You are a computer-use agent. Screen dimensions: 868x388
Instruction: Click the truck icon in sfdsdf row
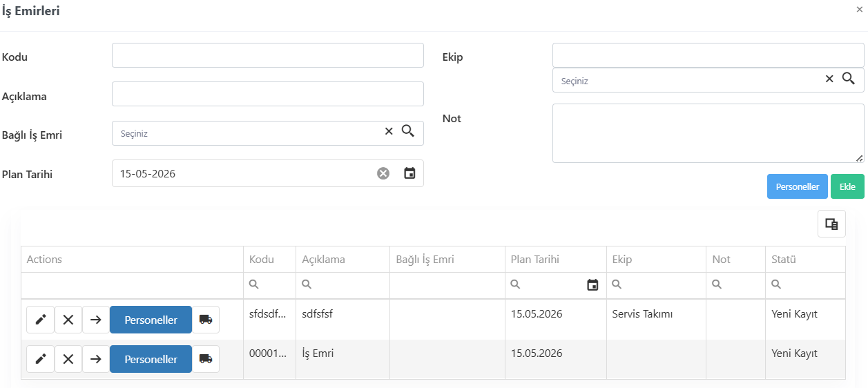205,320
